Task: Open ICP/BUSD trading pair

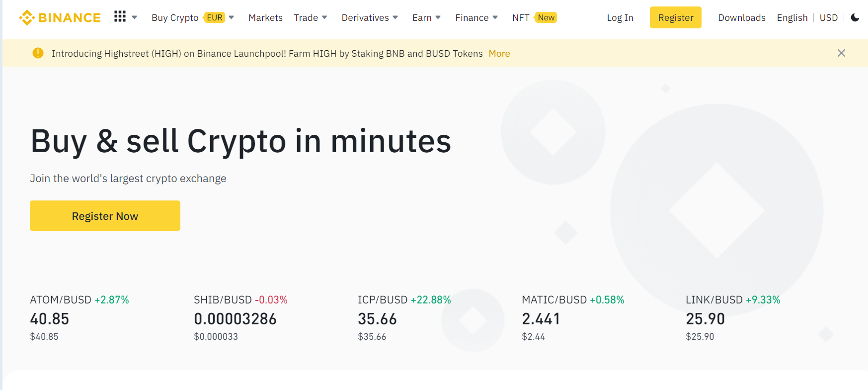Action: click(383, 300)
